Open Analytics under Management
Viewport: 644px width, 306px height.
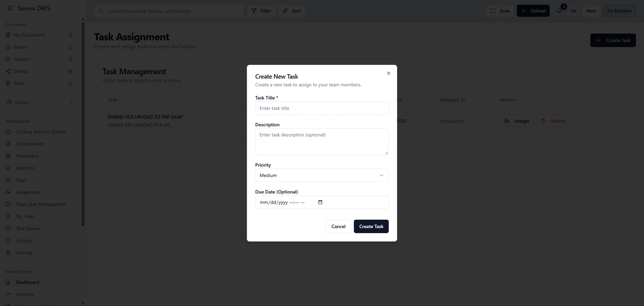click(25, 168)
